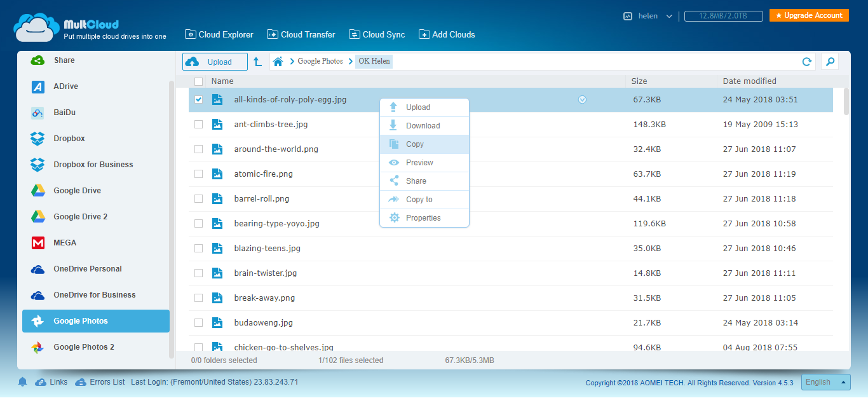The height and width of the screenshot is (398, 868).
Task: Open the Cloud Transfer tab
Action: [301, 34]
